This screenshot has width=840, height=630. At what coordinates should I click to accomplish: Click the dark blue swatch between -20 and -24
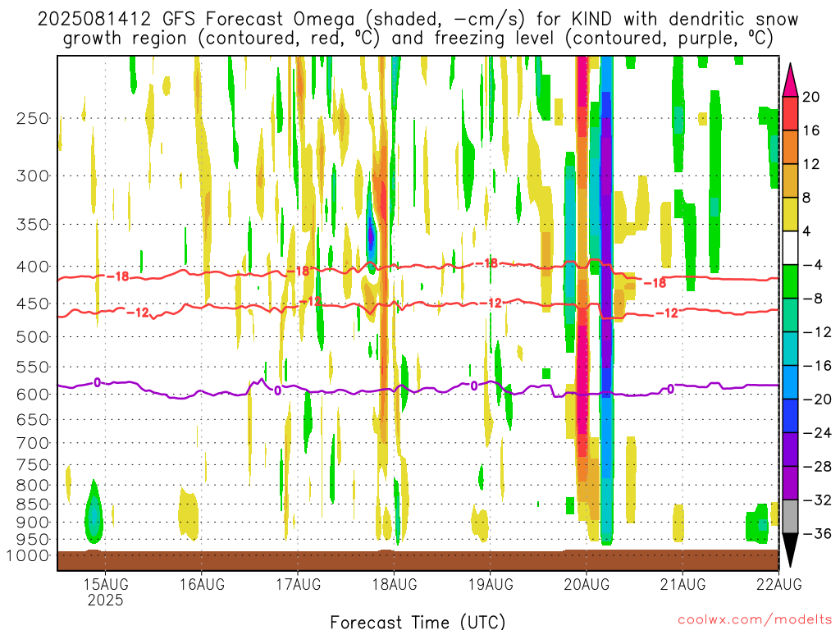pos(790,416)
